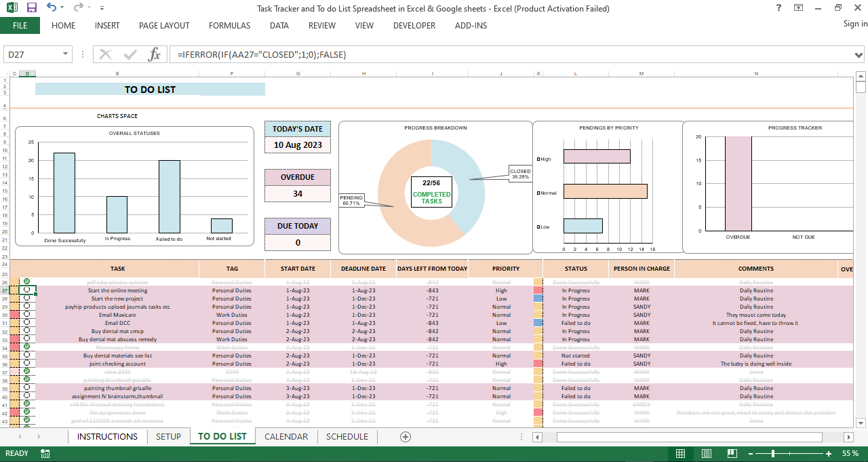Open Excel Help question mark icon

(778, 8)
